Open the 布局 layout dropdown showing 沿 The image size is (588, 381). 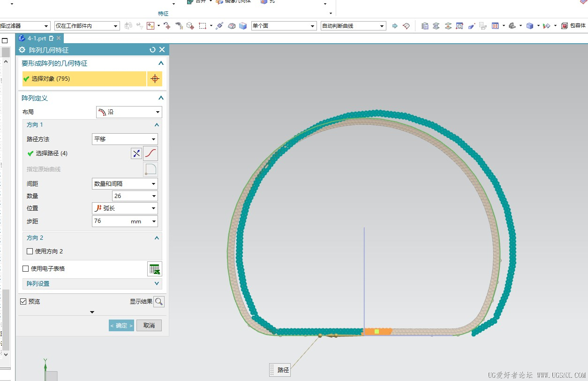pyautogui.click(x=129, y=112)
